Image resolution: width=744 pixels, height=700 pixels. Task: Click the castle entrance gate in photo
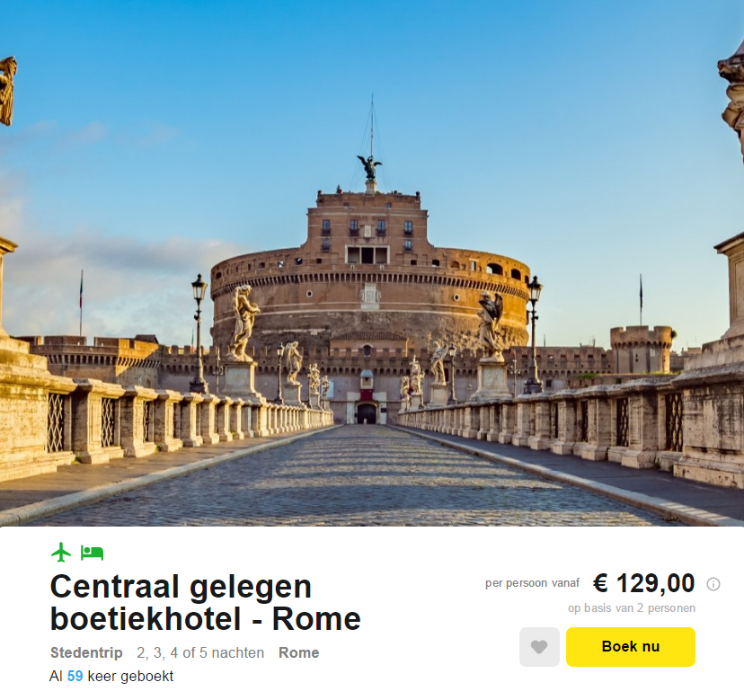click(367, 413)
